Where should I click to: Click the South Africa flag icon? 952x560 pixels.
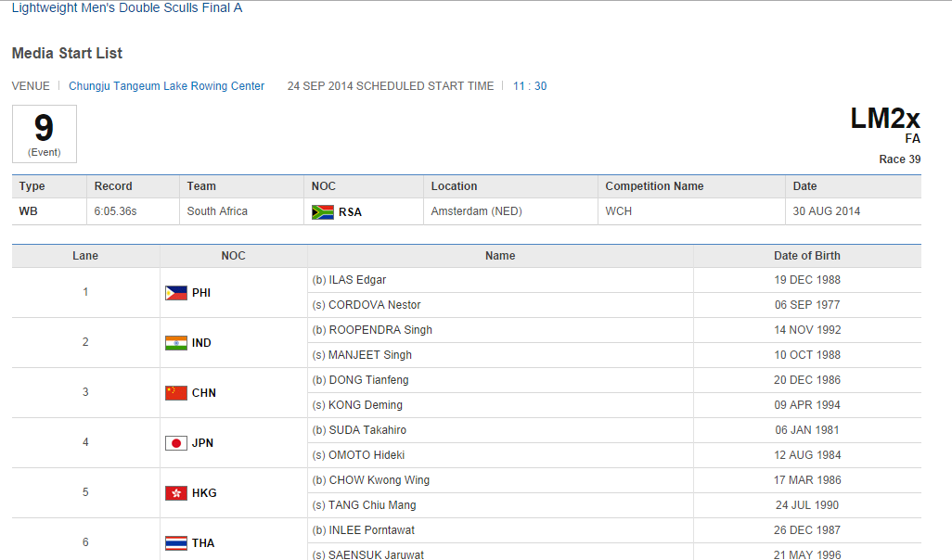click(x=322, y=212)
